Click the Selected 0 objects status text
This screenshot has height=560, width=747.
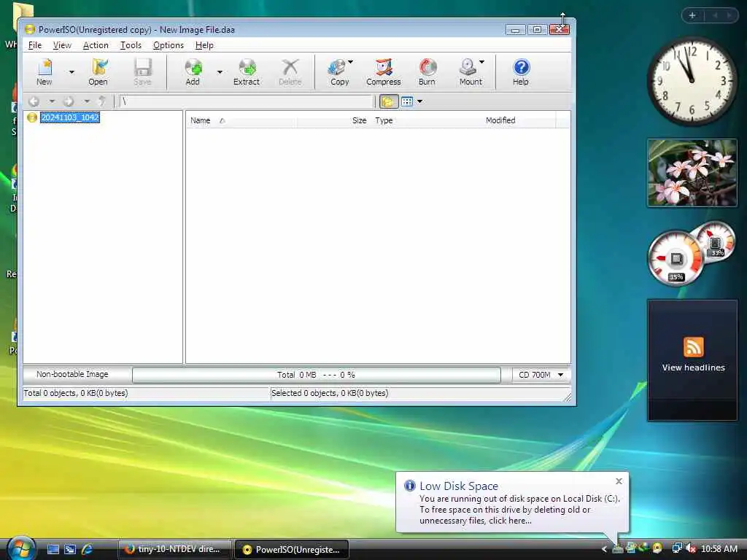[330, 393]
